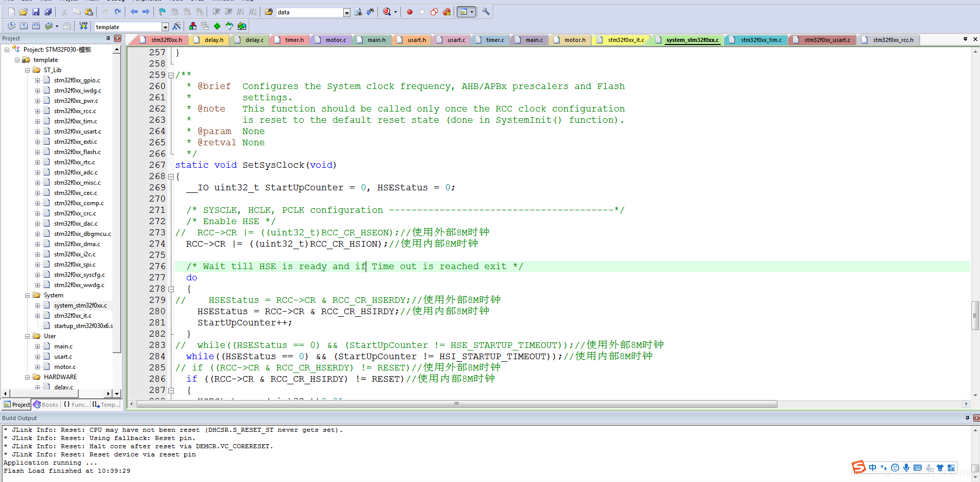Viewport: 980px width, 482px height.
Task: Select stm32f0xx_usart.c in the project tree
Action: click(x=78, y=132)
